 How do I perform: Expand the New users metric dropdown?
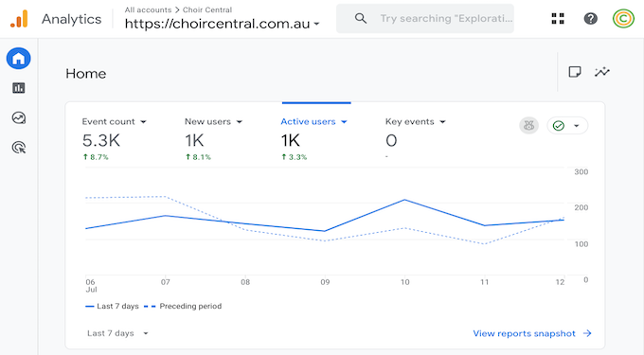click(214, 122)
